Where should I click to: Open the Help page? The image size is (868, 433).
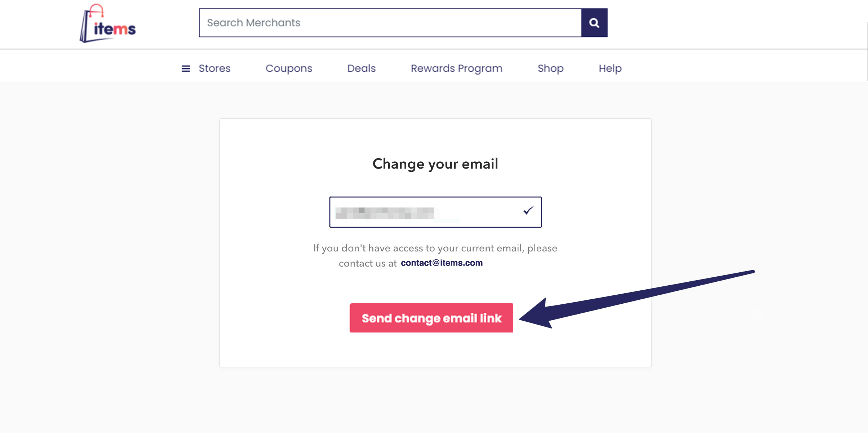(610, 68)
